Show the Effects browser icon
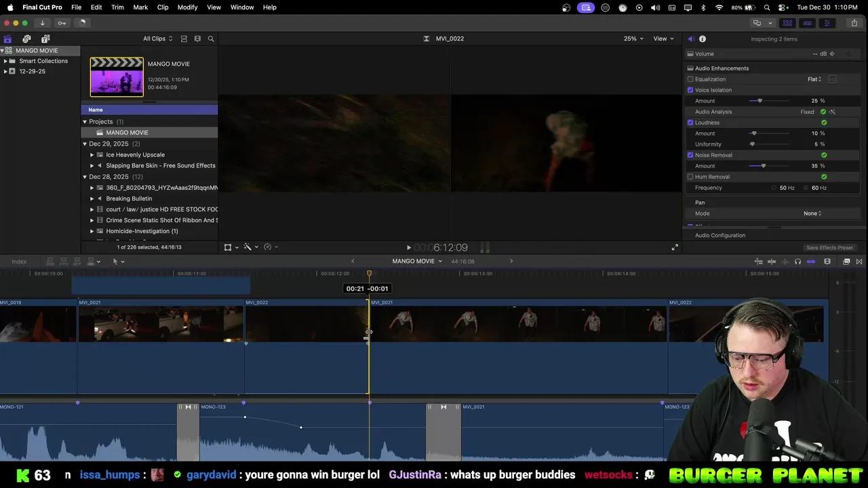The image size is (868, 488). point(846,262)
